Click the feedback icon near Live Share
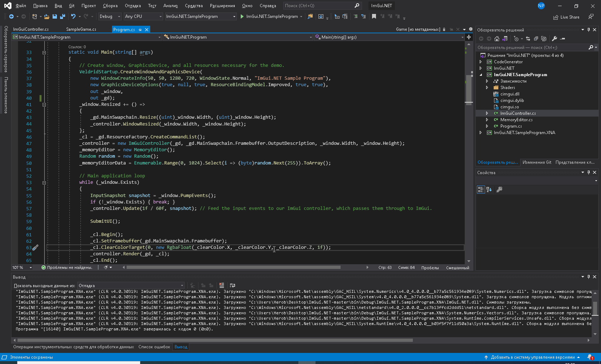The width and height of the screenshot is (601, 364). pos(591,17)
